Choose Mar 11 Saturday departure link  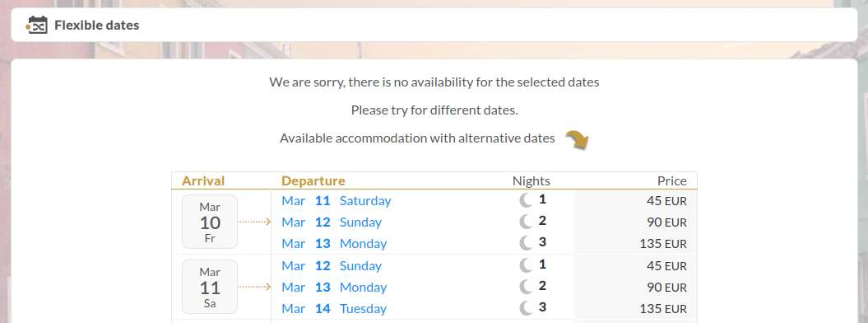(336, 200)
